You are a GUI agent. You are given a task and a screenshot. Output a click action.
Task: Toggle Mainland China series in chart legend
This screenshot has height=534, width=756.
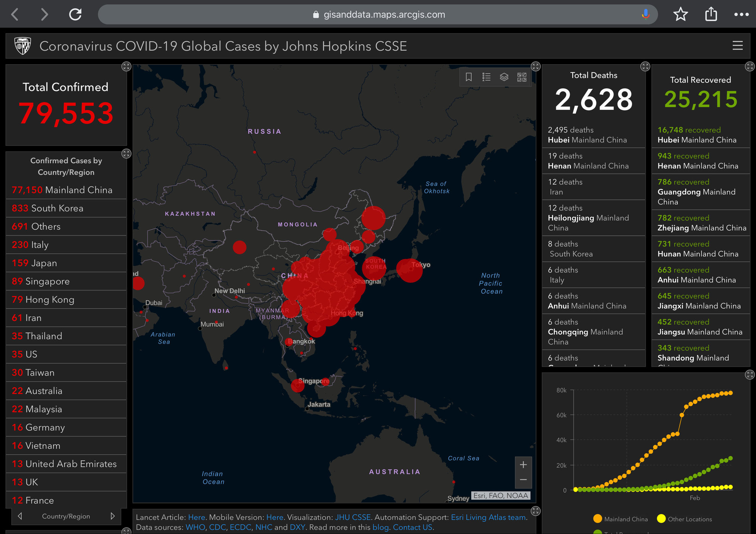coord(620,519)
